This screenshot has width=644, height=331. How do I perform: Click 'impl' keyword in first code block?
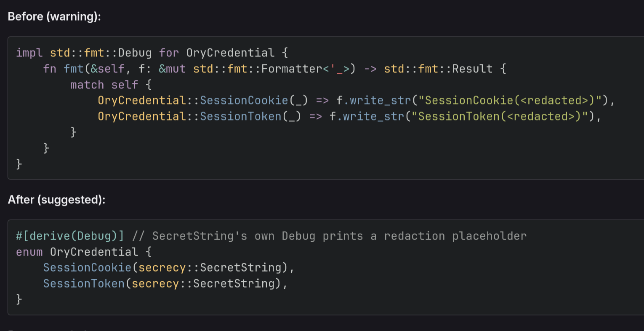click(x=29, y=53)
